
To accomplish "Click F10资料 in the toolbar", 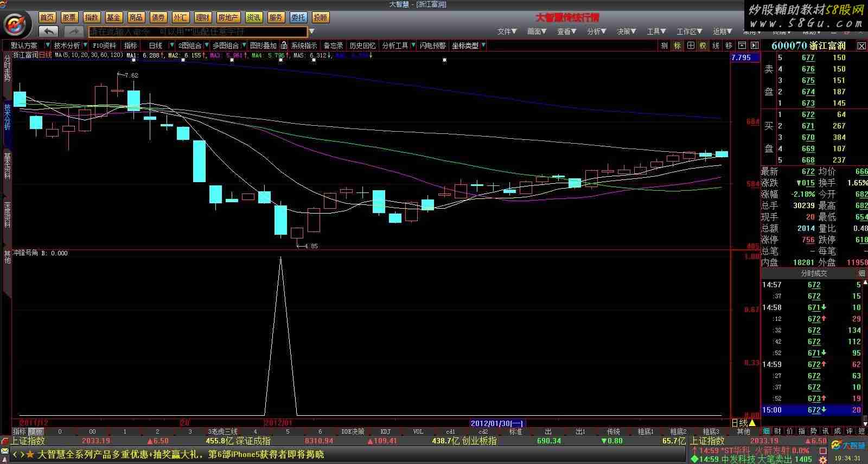I will (x=104, y=46).
